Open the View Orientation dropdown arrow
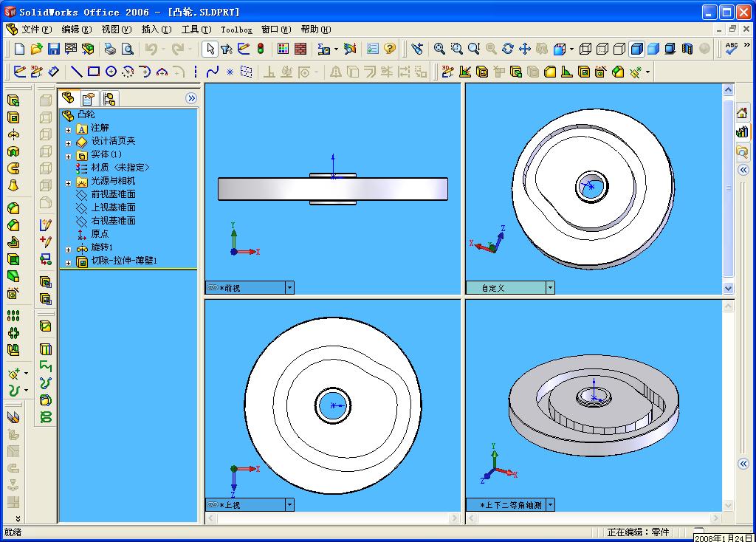Image resolution: width=756 pixels, height=542 pixels. point(572,49)
